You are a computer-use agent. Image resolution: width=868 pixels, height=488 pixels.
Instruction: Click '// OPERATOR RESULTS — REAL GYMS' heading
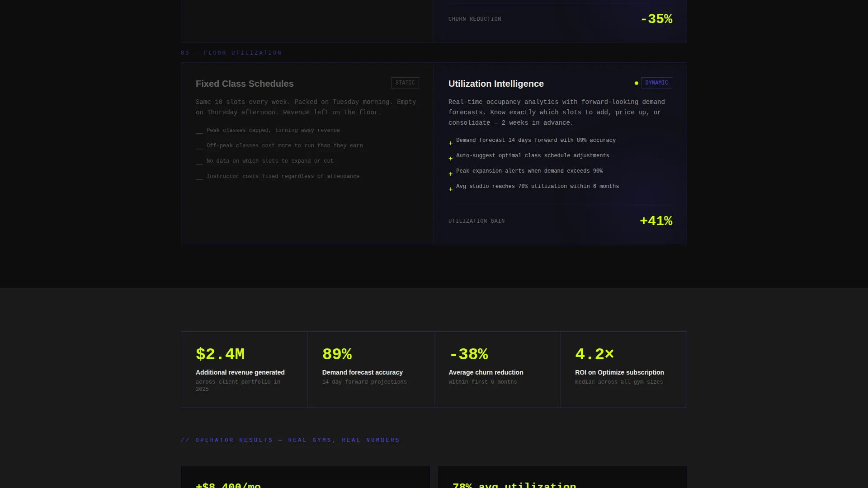tap(290, 440)
